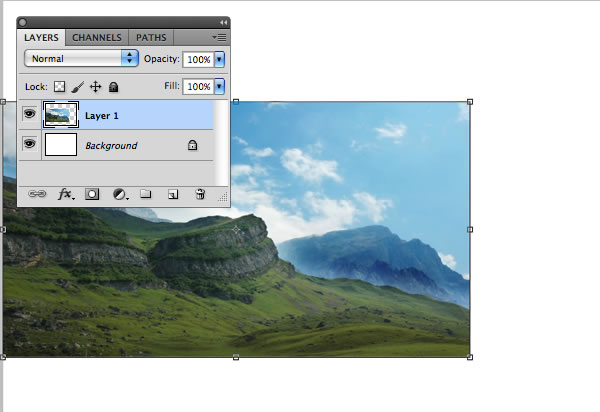Create new fill or adjustment layer
The image size is (600, 412).
121,195
